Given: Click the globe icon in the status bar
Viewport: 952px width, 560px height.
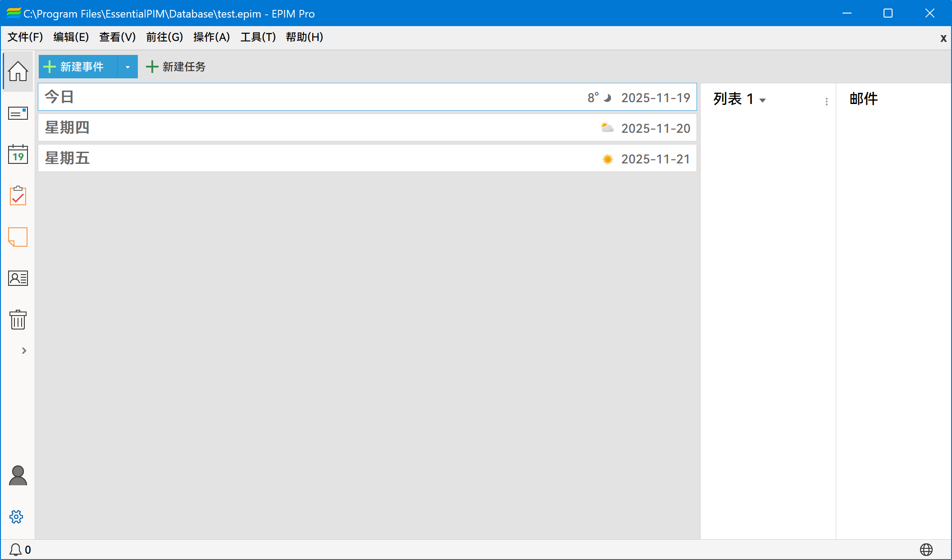Looking at the screenshot, I should point(927,549).
